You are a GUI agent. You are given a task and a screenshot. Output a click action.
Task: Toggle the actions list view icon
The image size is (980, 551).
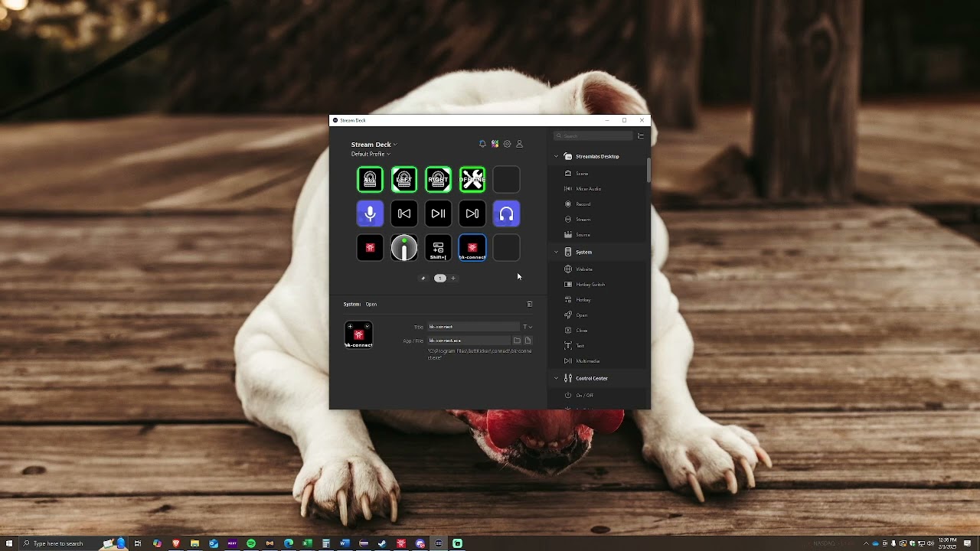(641, 135)
